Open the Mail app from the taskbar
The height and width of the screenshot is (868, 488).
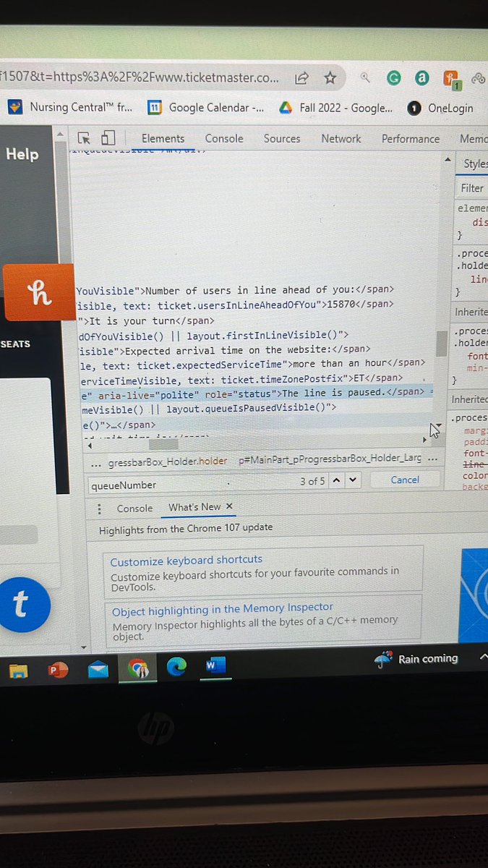click(98, 669)
